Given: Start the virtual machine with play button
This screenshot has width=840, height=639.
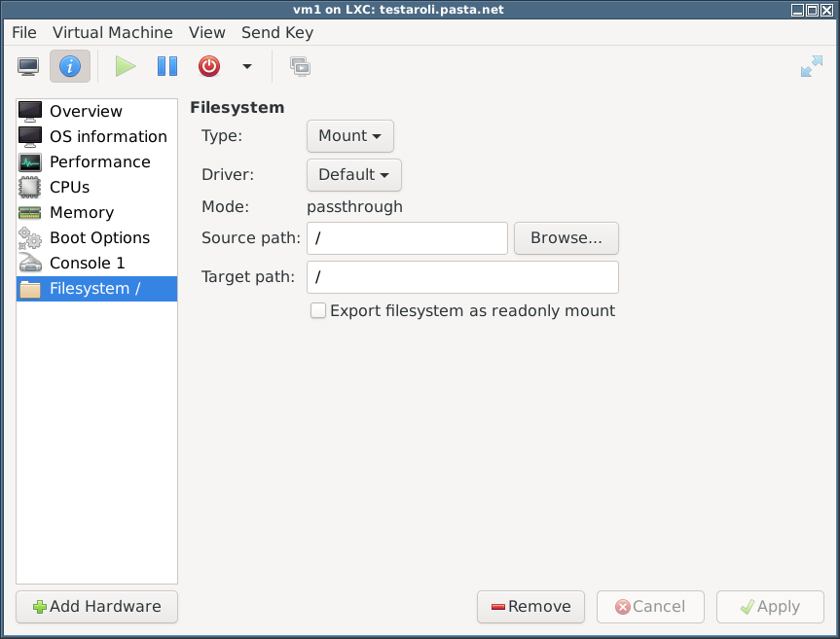Looking at the screenshot, I should pos(126,66).
